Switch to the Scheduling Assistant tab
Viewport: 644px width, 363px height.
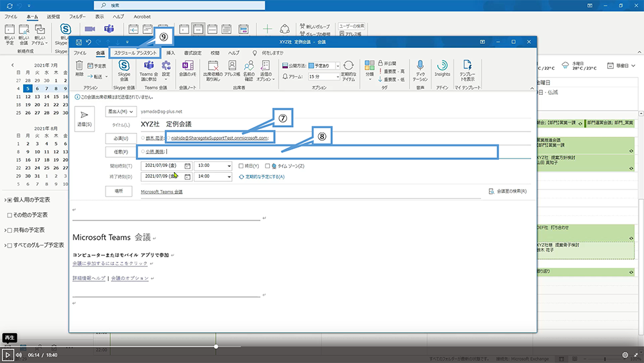pos(135,53)
